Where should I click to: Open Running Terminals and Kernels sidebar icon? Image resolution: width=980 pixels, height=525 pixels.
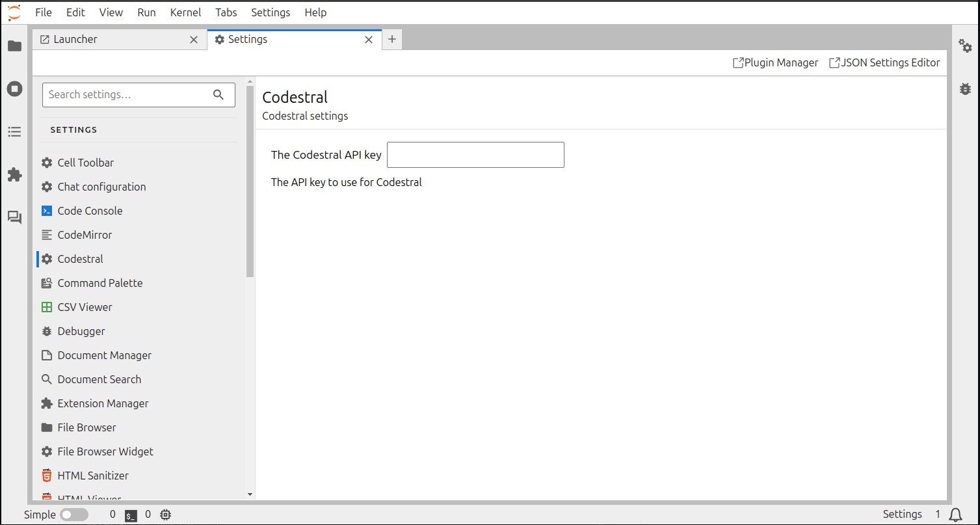(14, 89)
